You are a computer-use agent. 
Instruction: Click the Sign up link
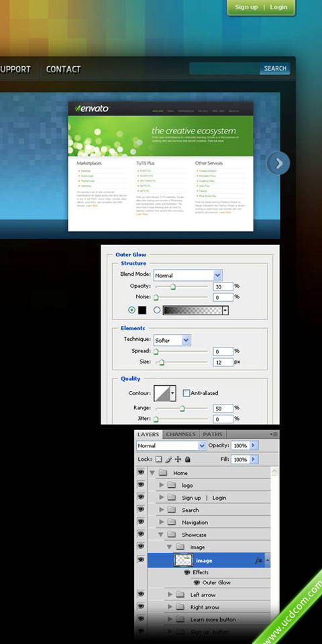click(246, 7)
